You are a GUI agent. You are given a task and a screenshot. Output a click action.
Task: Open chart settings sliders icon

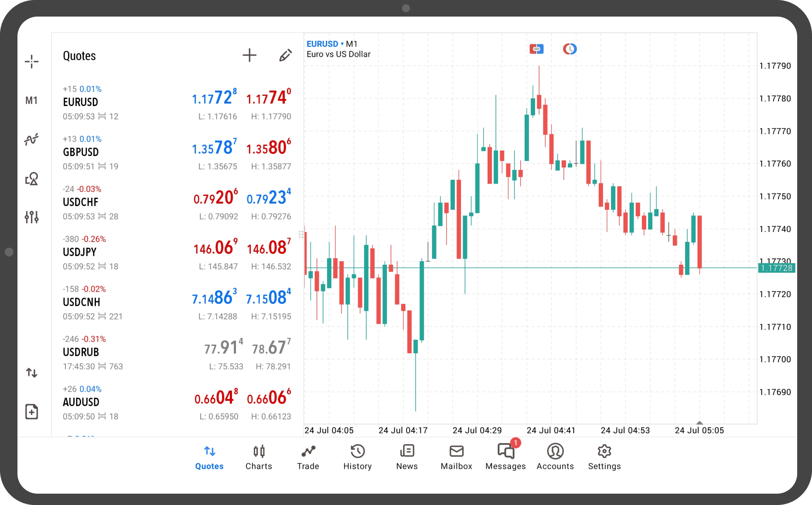[31, 217]
